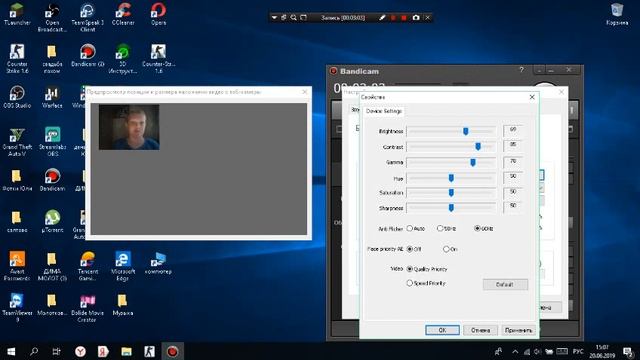Viewport: 640px width, 360px height.
Task: Open the CCleaner desktop shortcut
Action: click(123, 15)
